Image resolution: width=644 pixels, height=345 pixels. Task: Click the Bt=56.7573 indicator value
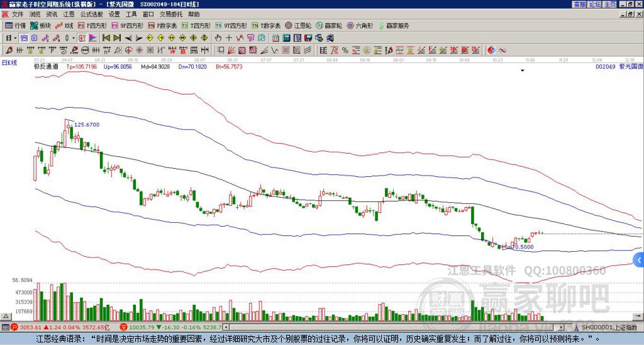pyautogui.click(x=229, y=66)
